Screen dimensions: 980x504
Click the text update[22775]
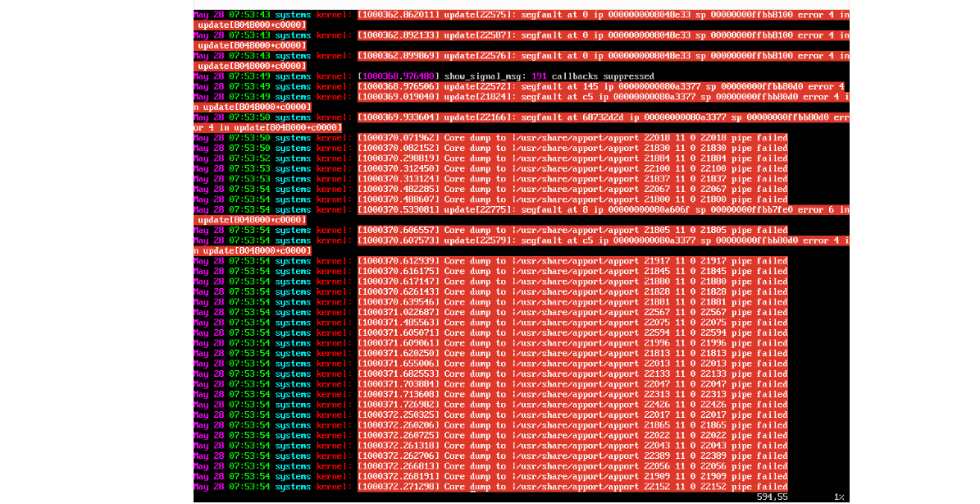[x=480, y=210]
